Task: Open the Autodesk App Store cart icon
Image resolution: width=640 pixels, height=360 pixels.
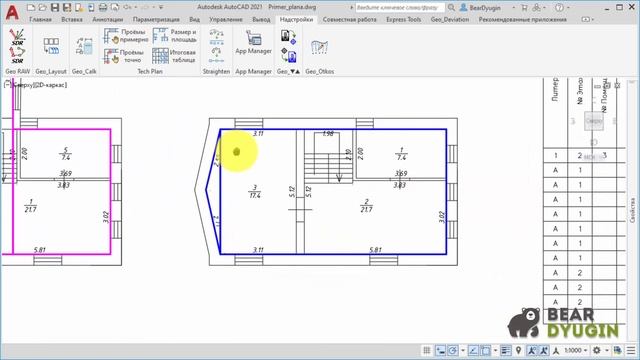Action: point(524,7)
